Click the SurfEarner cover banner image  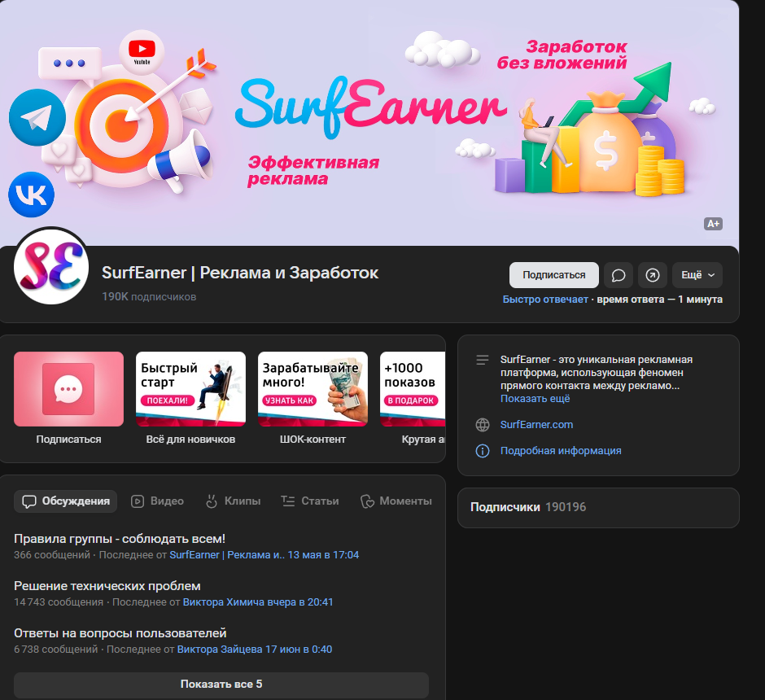[x=369, y=122]
